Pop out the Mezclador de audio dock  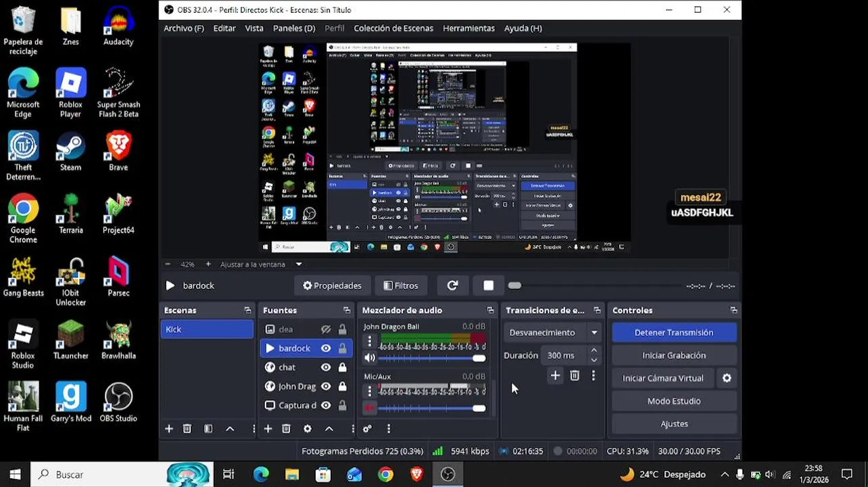coord(490,310)
